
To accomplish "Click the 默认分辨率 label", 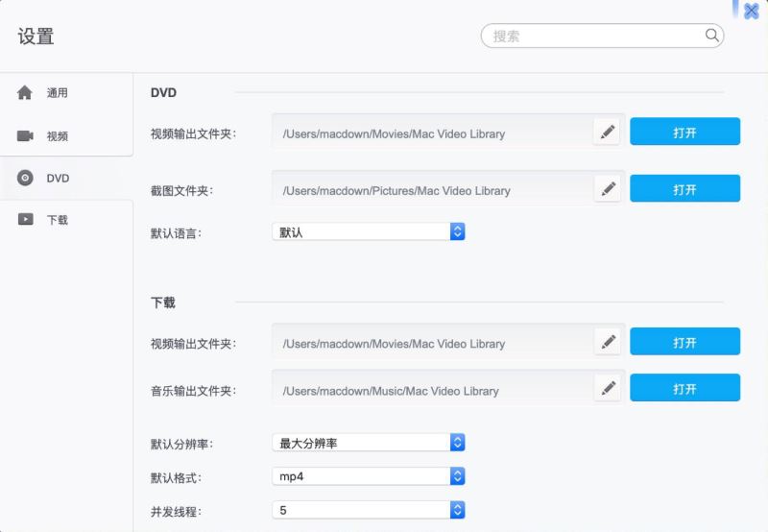I will [181, 445].
